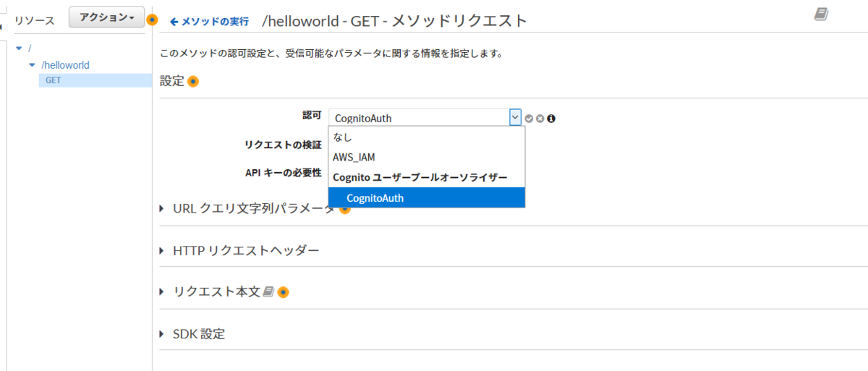Open the アクション dropdown button

tap(106, 18)
